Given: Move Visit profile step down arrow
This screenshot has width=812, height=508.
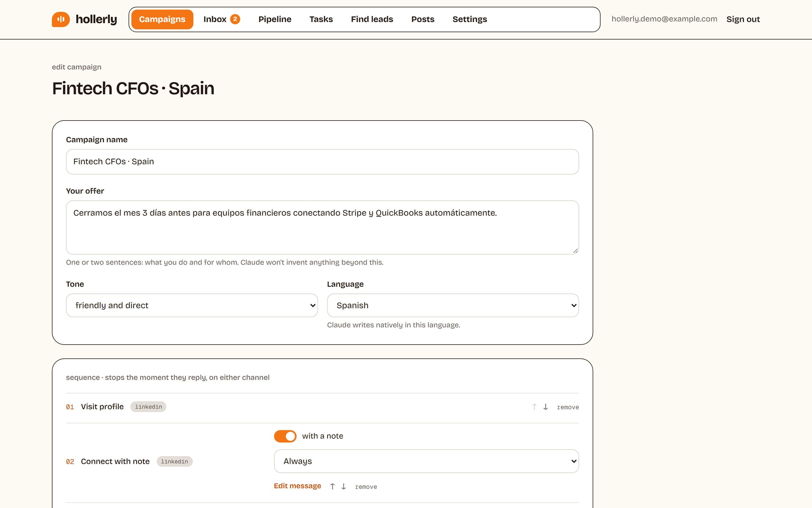Looking at the screenshot, I should [546, 407].
